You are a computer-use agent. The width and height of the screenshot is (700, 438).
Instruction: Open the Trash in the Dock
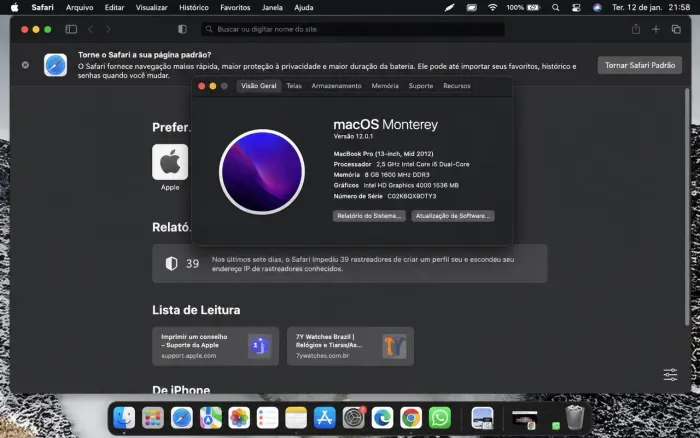(575, 418)
